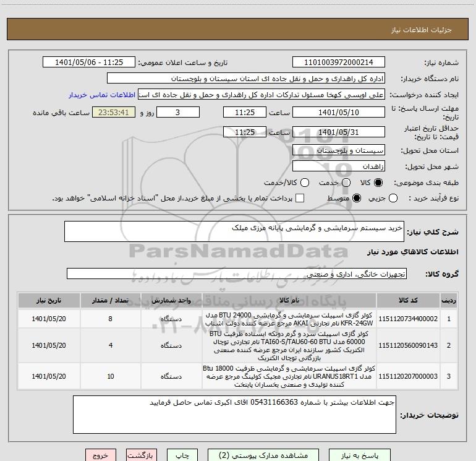
Task: Click the دستگاه unit cell in row 1
Action: pos(171,319)
